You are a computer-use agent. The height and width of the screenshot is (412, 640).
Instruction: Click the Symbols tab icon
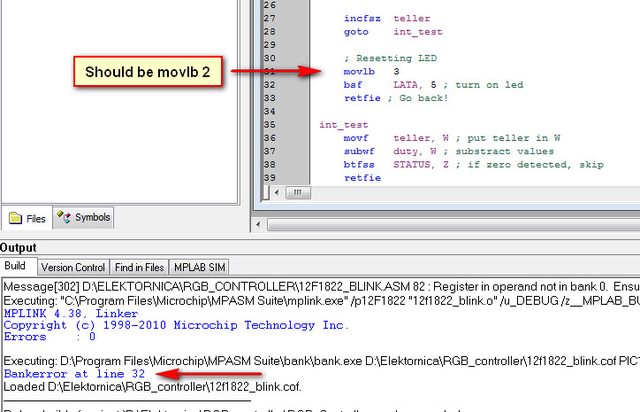pyautogui.click(x=64, y=217)
